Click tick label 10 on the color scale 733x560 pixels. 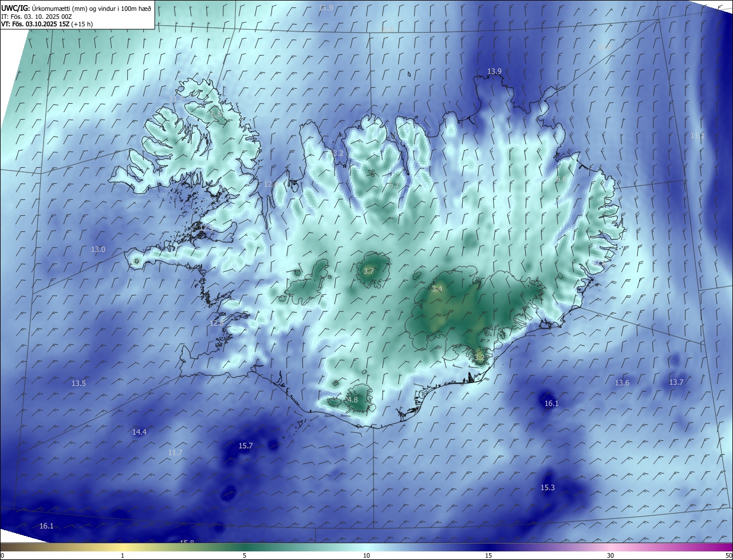tap(366, 555)
